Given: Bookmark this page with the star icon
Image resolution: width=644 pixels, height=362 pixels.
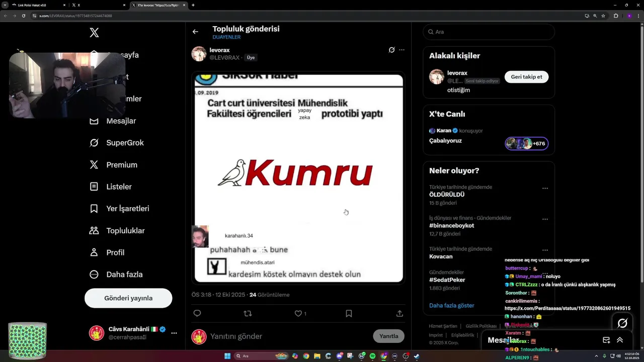Looking at the screenshot, I should click(x=603, y=16).
